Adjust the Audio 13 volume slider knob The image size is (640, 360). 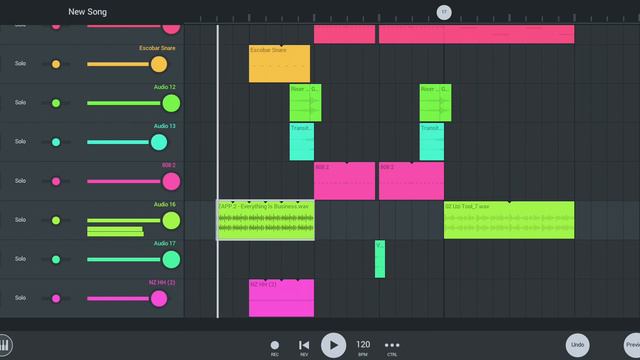click(159, 142)
